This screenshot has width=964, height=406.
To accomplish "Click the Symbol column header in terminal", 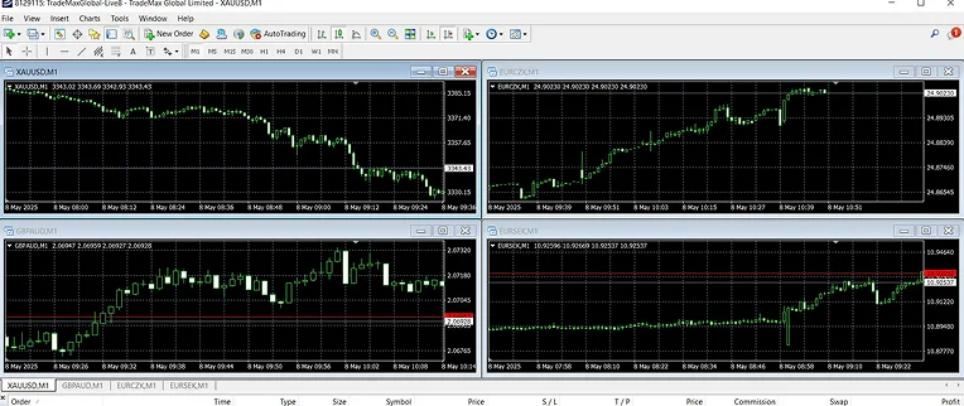I will click(x=398, y=401).
